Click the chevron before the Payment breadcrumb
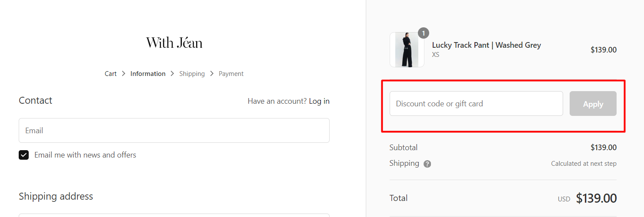 (x=212, y=74)
